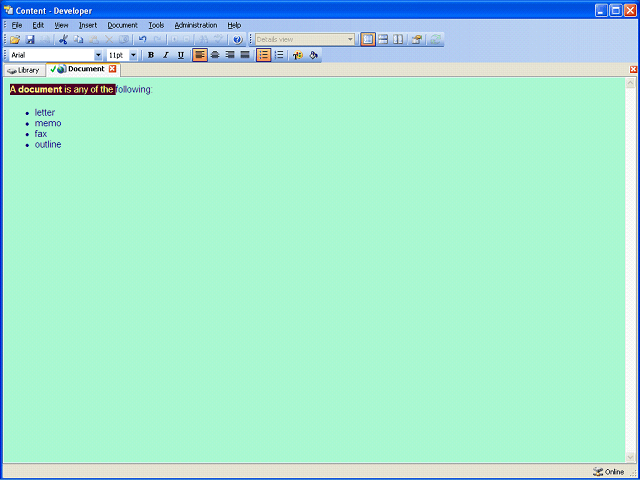
Task: Click the word 'following:' in the document
Action: 134,89
